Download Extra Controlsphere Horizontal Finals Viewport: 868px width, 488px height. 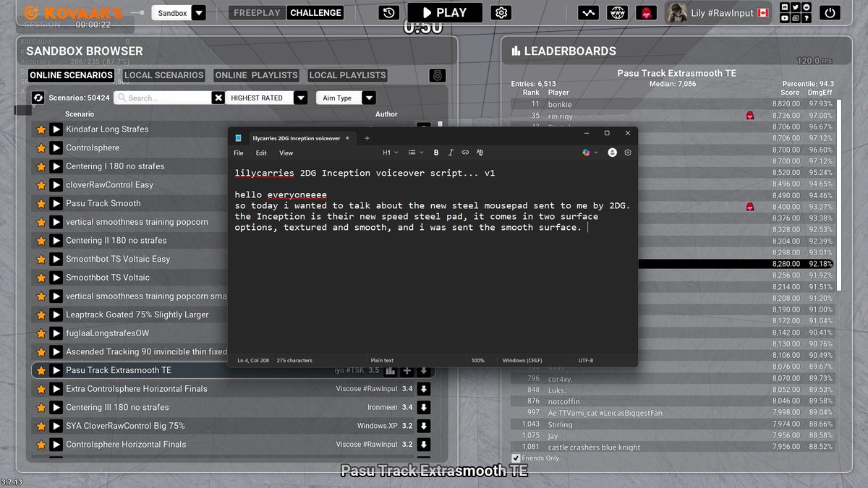click(424, 389)
